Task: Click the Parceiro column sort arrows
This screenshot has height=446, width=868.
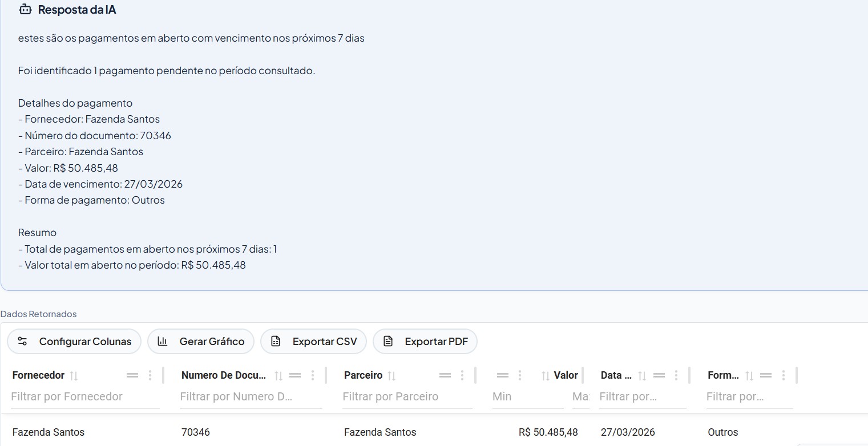Action: pos(391,375)
